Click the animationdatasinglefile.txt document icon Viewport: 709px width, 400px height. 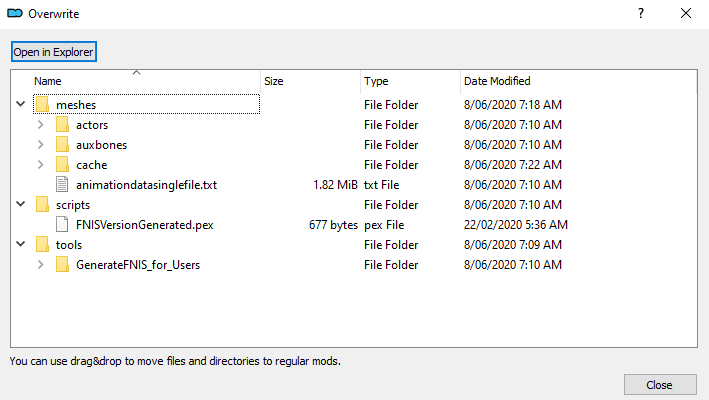click(x=62, y=184)
